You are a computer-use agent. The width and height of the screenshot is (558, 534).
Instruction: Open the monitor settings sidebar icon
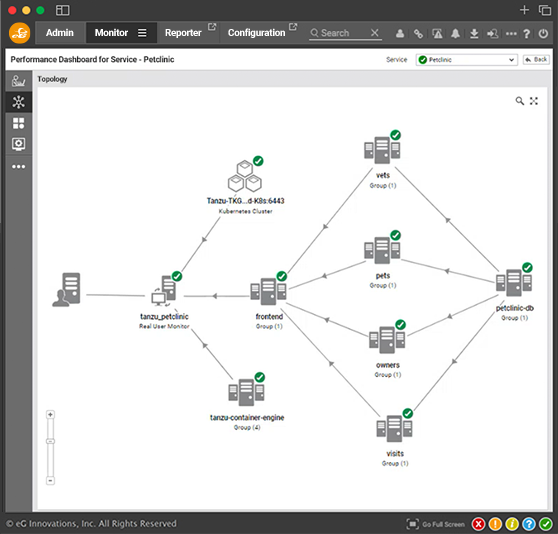tap(19, 144)
